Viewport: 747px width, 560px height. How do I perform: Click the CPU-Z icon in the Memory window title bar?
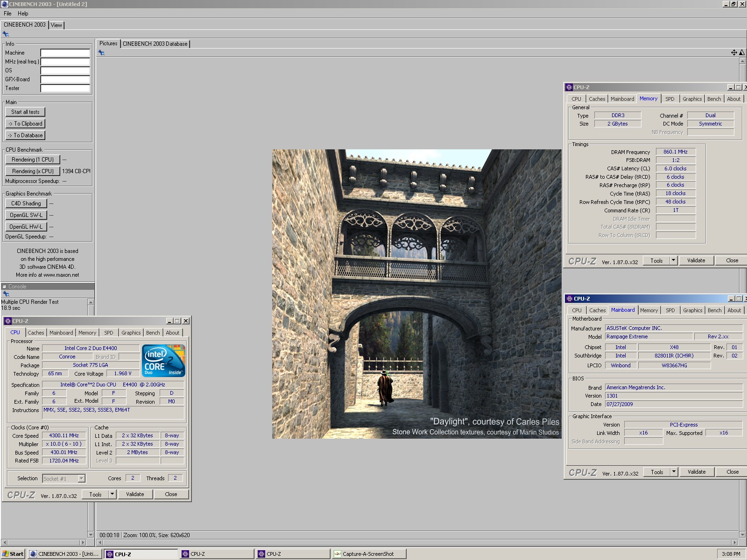click(x=569, y=87)
